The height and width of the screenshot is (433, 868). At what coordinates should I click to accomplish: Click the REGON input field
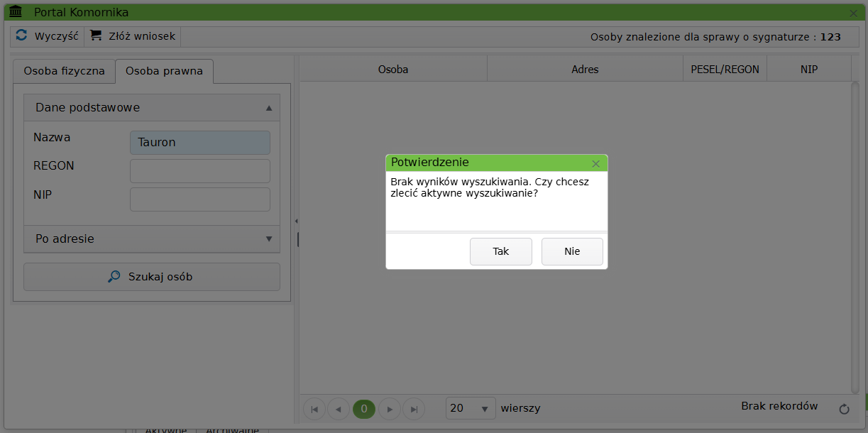[x=199, y=171]
